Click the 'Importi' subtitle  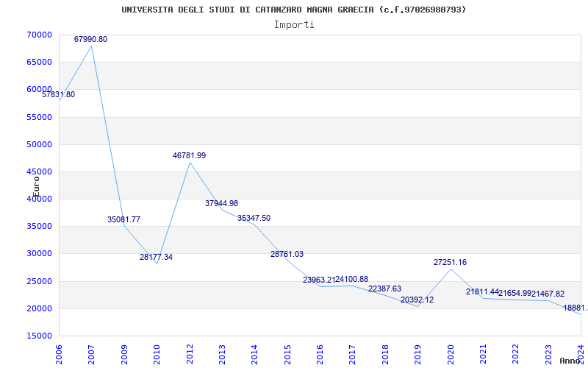[294, 24]
